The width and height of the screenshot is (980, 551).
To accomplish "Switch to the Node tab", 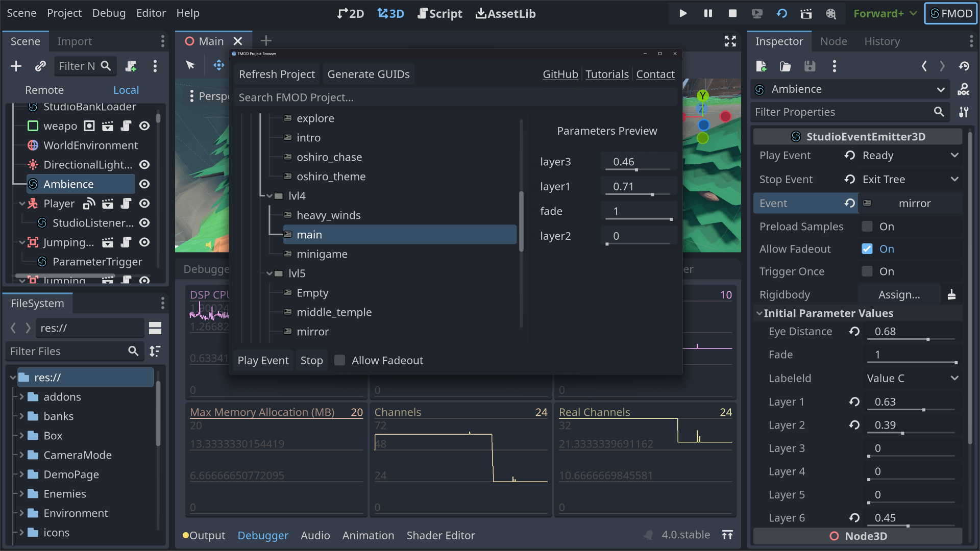I will pos(834,41).
